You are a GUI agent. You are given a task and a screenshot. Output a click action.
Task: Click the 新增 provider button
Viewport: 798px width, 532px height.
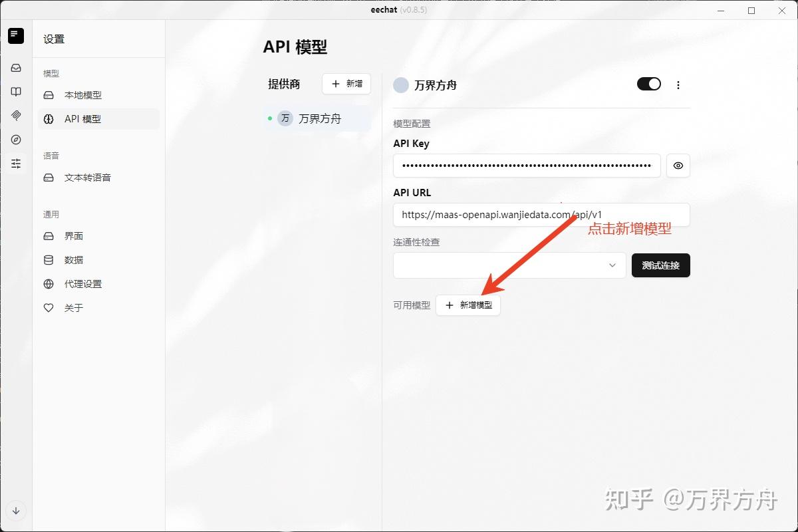coord(346,84)
